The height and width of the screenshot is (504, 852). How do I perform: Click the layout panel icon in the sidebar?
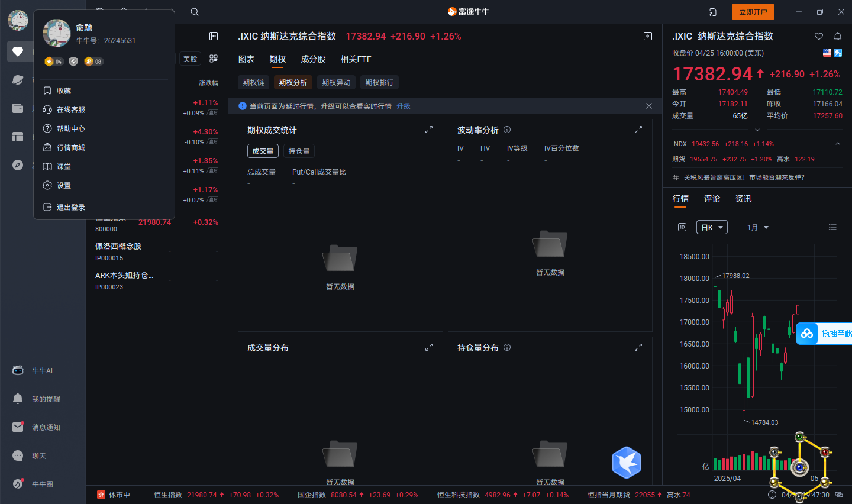point(18,137)
